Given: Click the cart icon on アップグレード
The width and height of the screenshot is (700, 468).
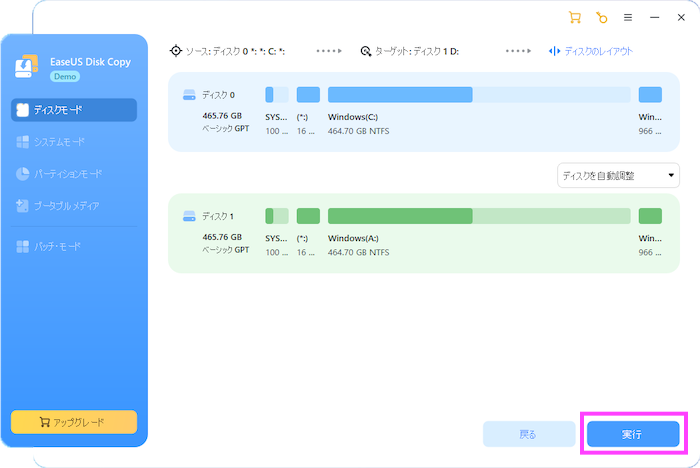Looking at the screenshot, I should click(x=44, y=422).
